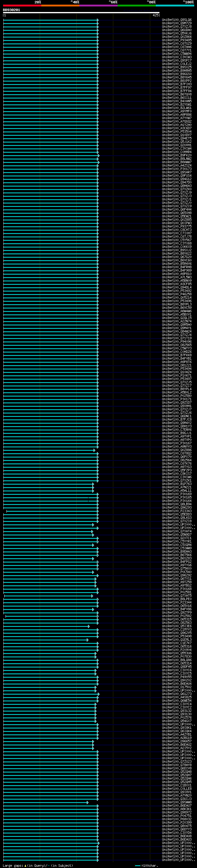Select hit label UniRef100_P30171
197x868 pixels.
177,399
